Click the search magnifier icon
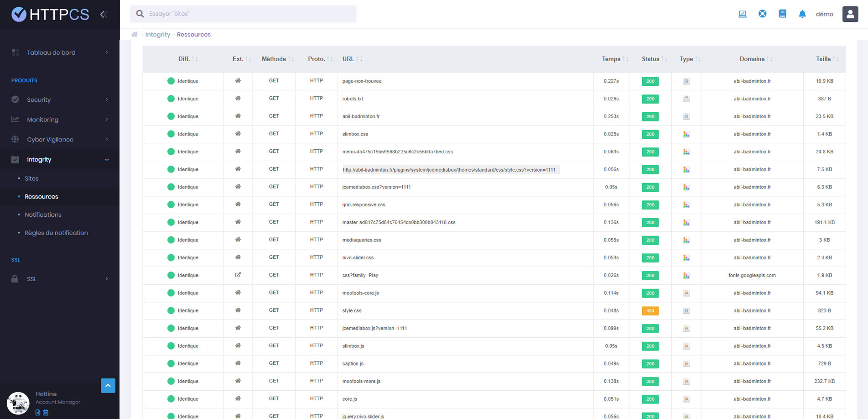This screenshot has height=419, width=868. coord(140,14)
